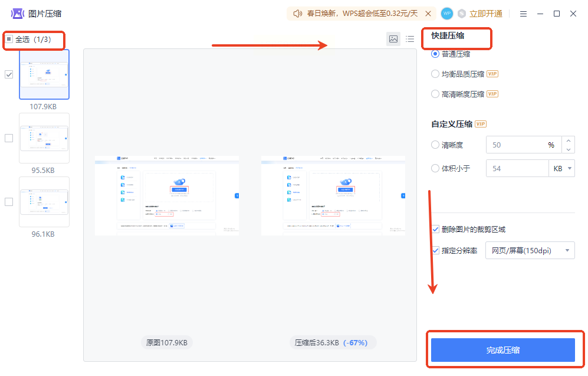This screenshot has height=376, width=588.
Task: Click the image compression app logo
Action: [x=17, y=14]
